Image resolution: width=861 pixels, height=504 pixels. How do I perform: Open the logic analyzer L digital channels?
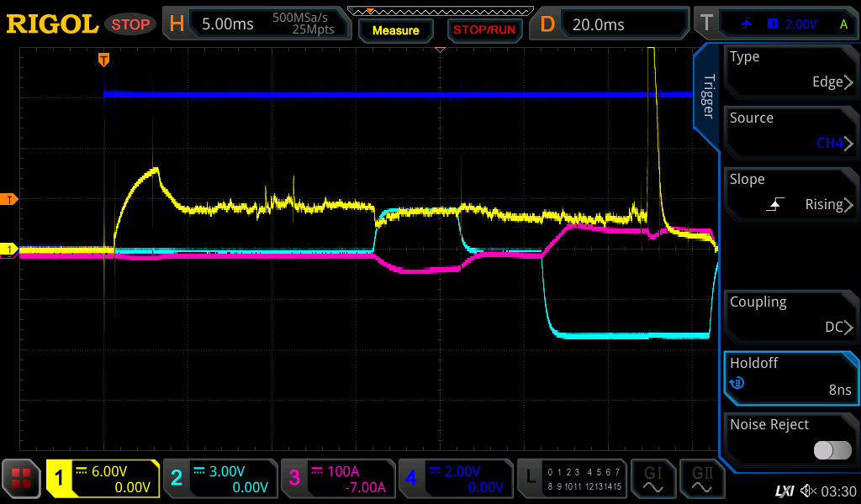coord(572,479)
